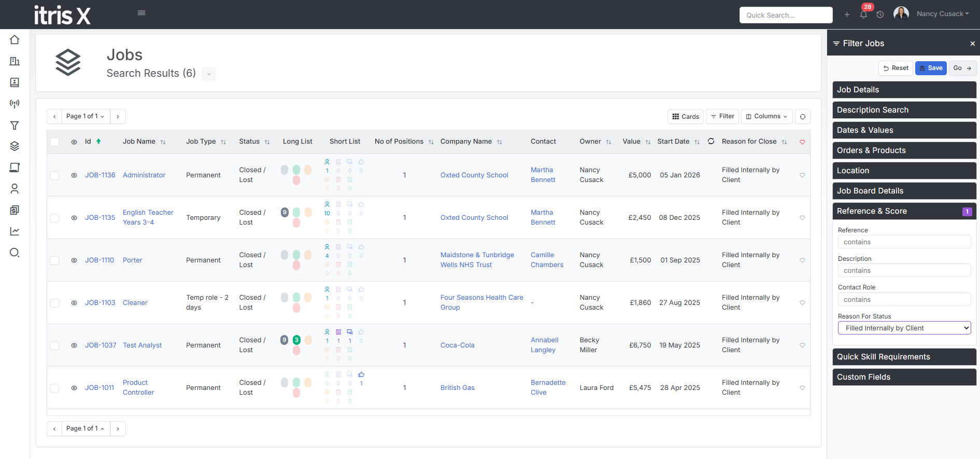Expand the Orders & Products section
Image resolution: width=980 pixels, height=459 pixels.
[x=904, y=150]
